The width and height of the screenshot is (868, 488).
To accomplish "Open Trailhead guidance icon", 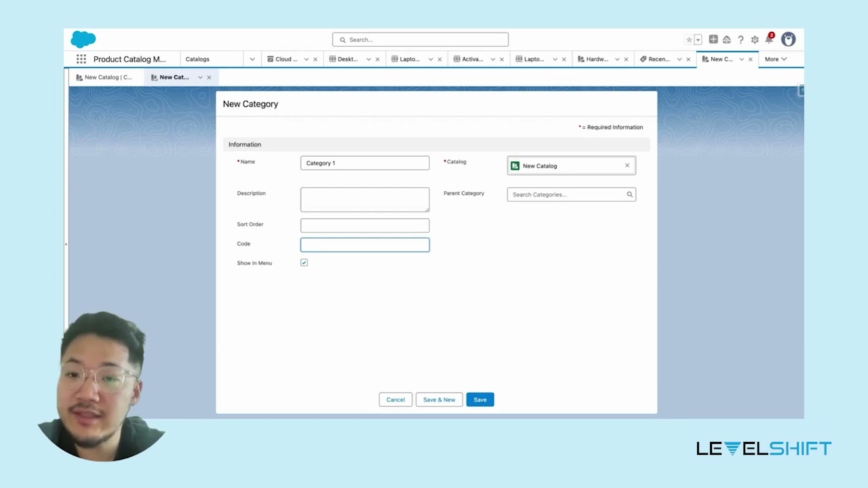I will (x=727, y=40).
